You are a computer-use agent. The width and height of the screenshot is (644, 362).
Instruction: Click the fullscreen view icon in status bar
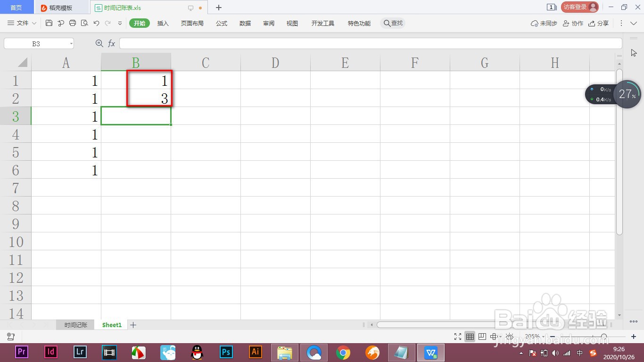(457, 337)
